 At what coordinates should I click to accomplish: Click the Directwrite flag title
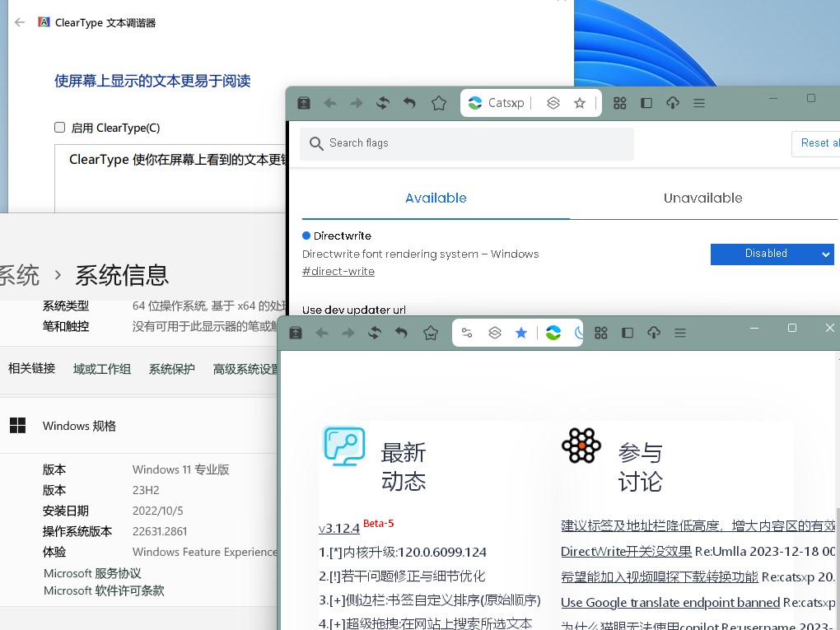[x=343, y=236]
